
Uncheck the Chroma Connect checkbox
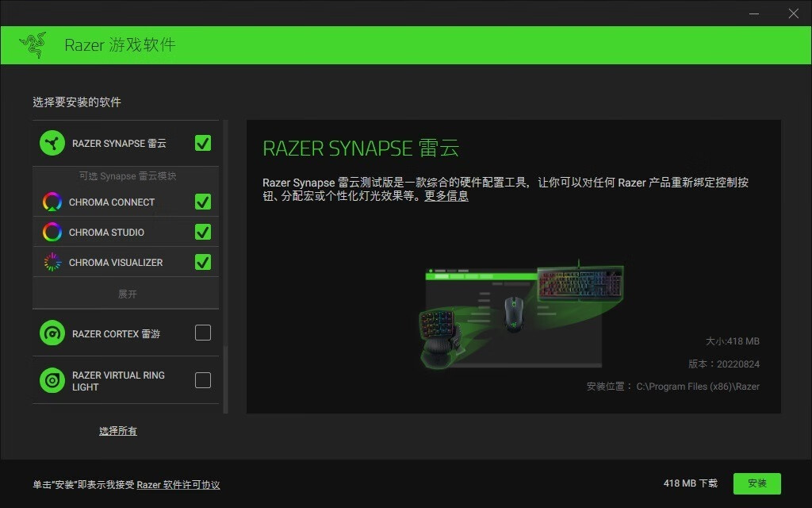coord(203,202)
